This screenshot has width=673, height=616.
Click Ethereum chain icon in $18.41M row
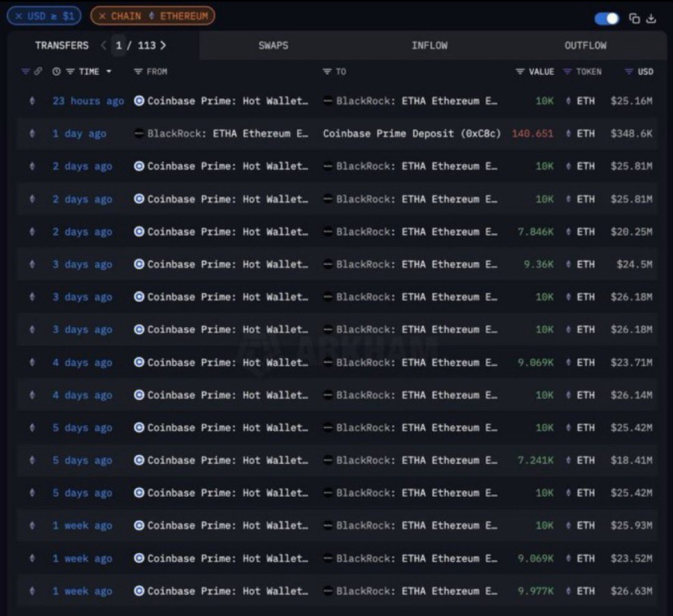32,460
